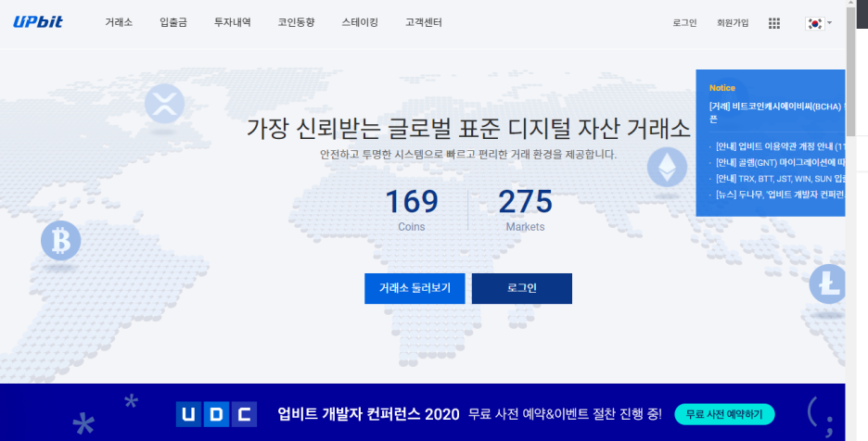The width and height of the screenshot is (868, 441).
Task: Click the Litecoin coin icon
Action: click(x=828, y=283)
